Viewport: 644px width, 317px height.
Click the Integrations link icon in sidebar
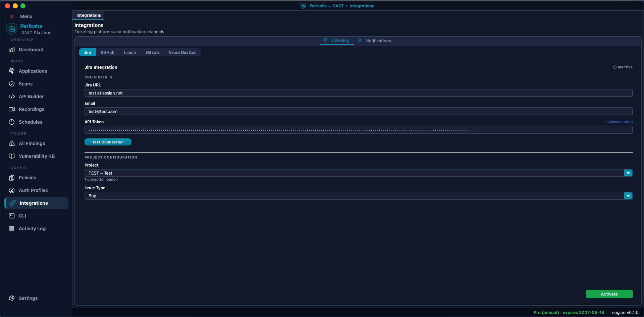[13, 203]
